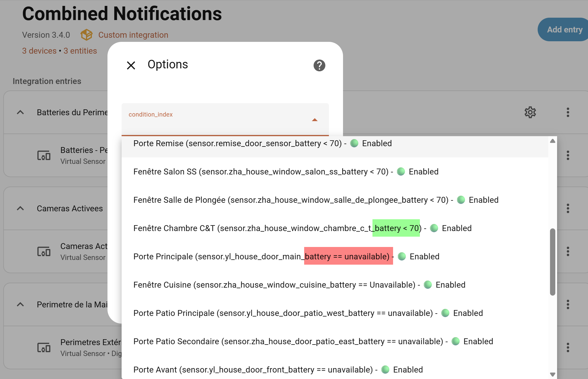The width and height of the screenshot is (588, 379).
Task: Open three-dot menu for Batteries du Perimetre entry
Action: point(568,112)
